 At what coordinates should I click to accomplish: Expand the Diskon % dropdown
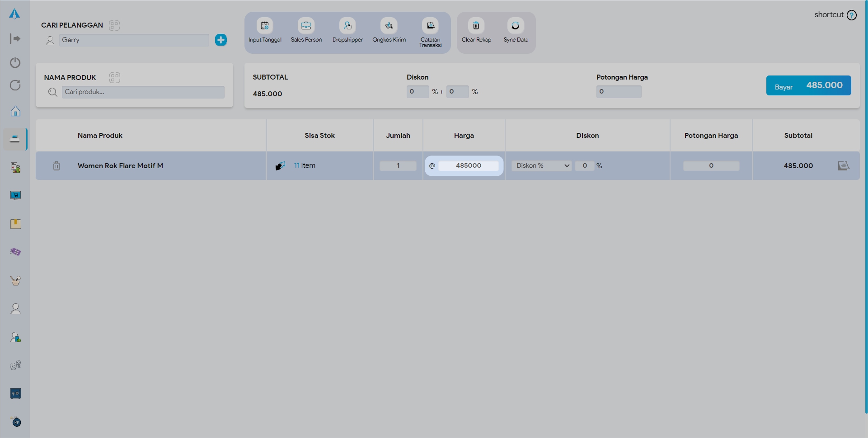[541, 166]
